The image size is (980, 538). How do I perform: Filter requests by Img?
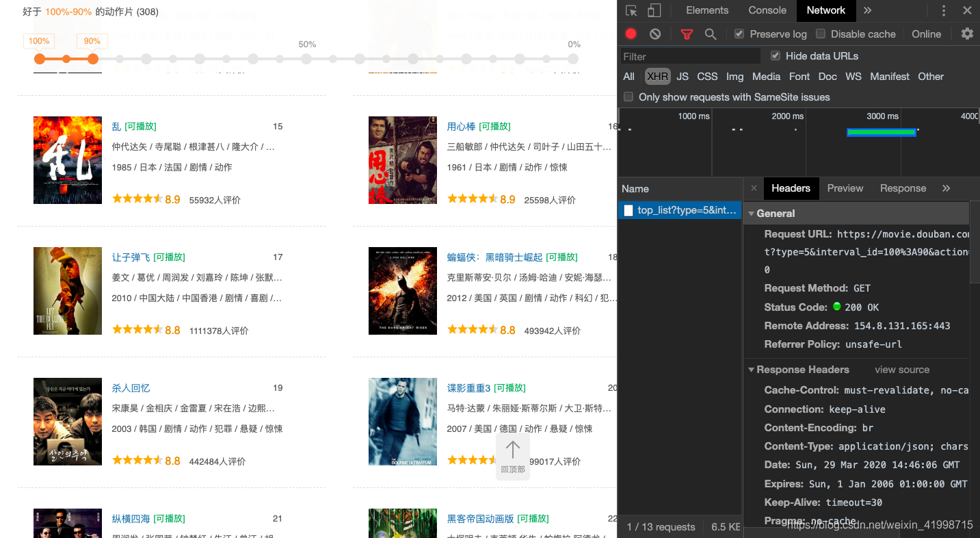[x=734, y=77]
